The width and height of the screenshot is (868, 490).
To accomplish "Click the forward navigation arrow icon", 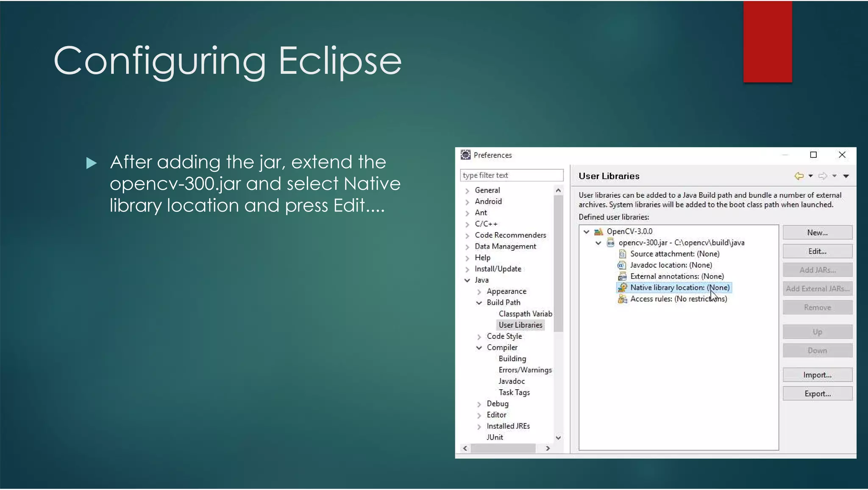I will (x=823, y=176).
